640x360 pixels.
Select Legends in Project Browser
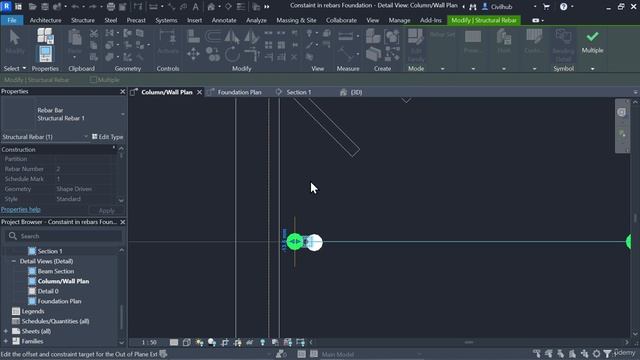[x=33, y=311]
